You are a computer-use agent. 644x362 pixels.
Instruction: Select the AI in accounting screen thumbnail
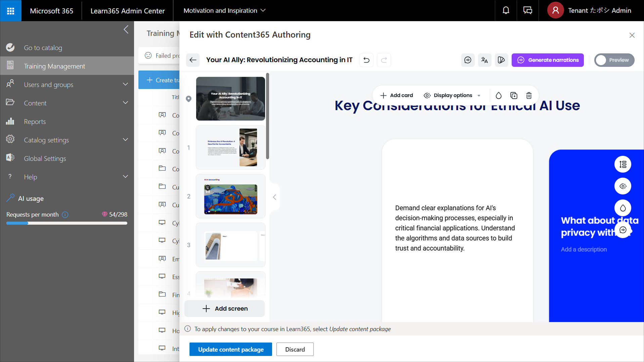tap(230, 196)
